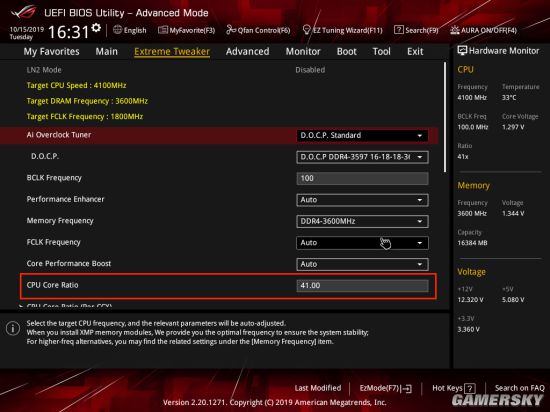Open the Memory Frequency DDR4-3600MHz dropdown

click(362, 221)
